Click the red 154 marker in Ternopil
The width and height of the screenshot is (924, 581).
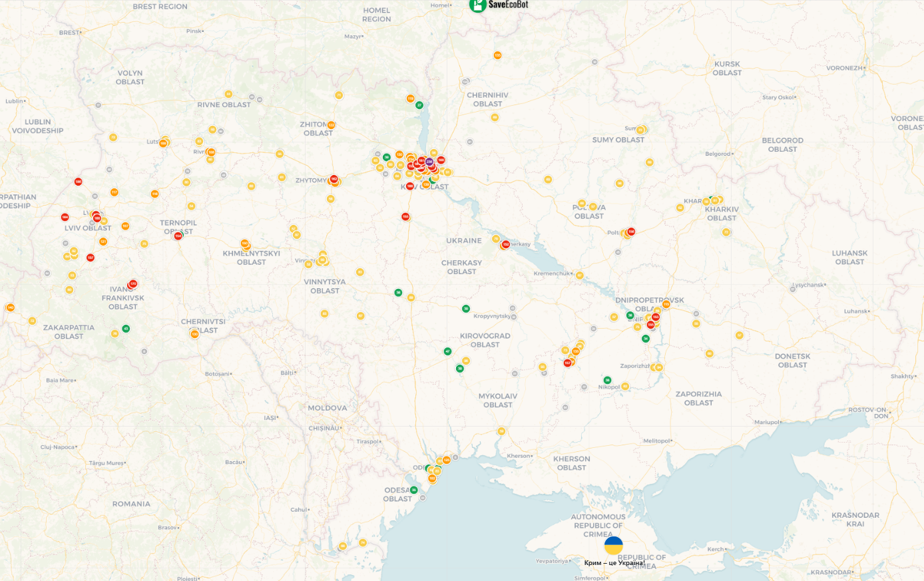coord(178,236)
